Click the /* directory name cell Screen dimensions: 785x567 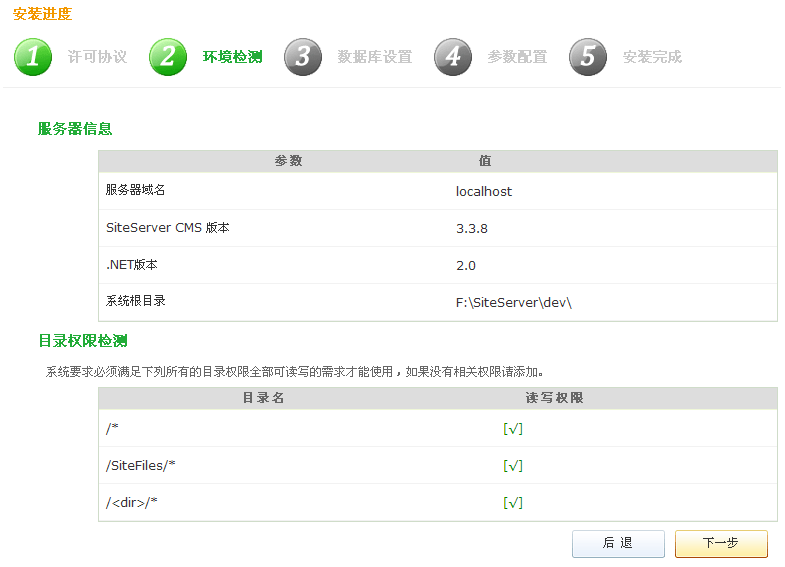coord(112,429)
